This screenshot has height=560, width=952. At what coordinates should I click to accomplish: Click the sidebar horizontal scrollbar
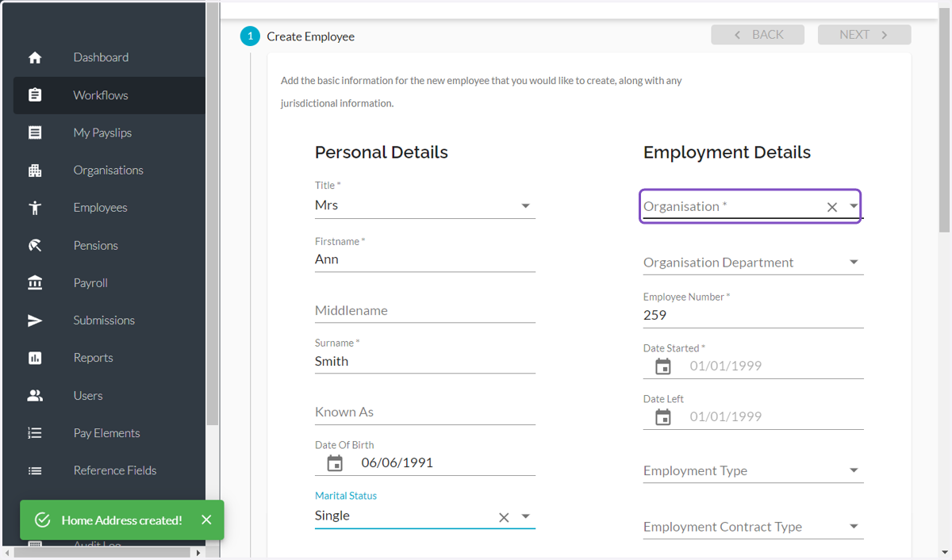pyautogui.click(x=100, y=552)
